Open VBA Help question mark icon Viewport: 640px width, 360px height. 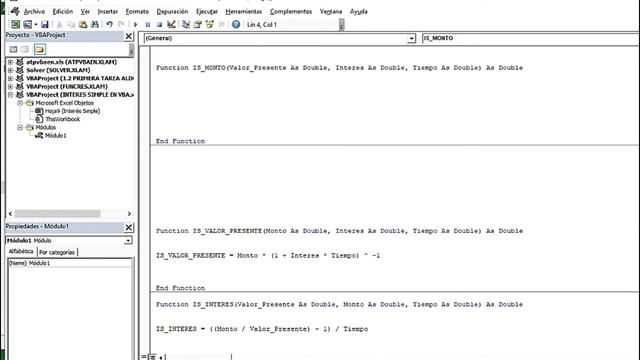236,24
